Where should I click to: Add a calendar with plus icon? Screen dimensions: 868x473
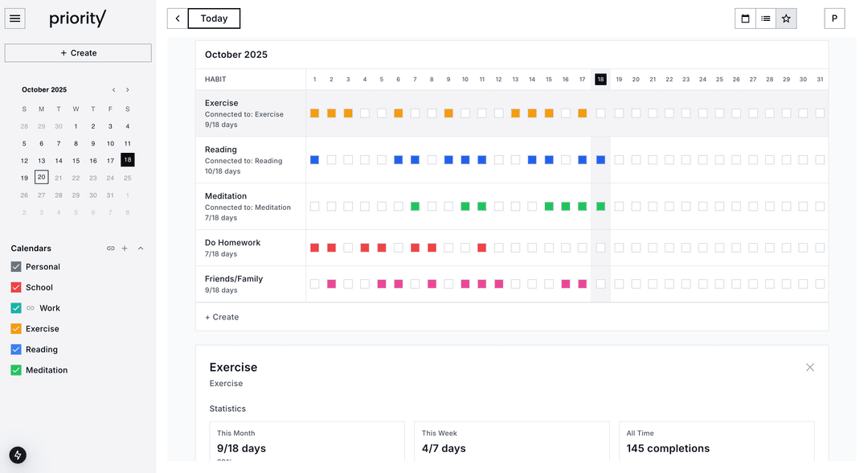pyautogui.click(x=125, y=249)
